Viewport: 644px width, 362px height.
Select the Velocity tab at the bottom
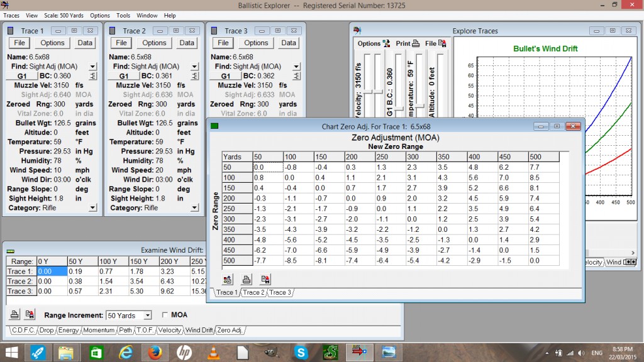[x=170, y=329]
